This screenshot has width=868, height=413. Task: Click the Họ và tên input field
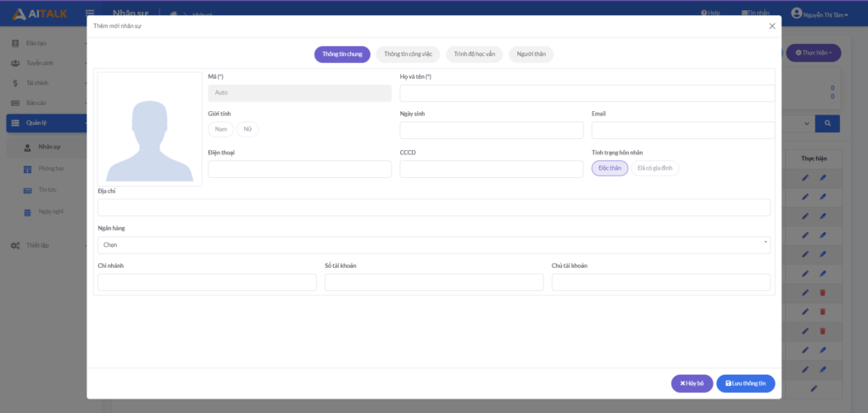587,93
